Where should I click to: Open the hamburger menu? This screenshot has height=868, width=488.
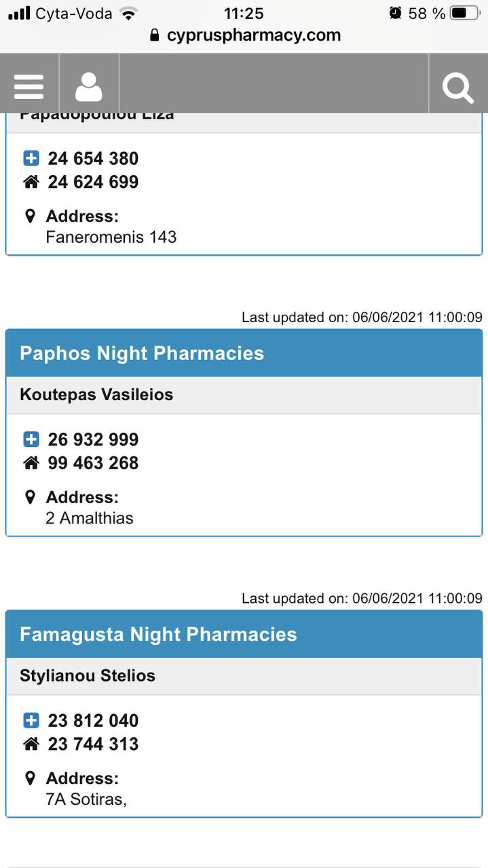[x=29, y=87]
